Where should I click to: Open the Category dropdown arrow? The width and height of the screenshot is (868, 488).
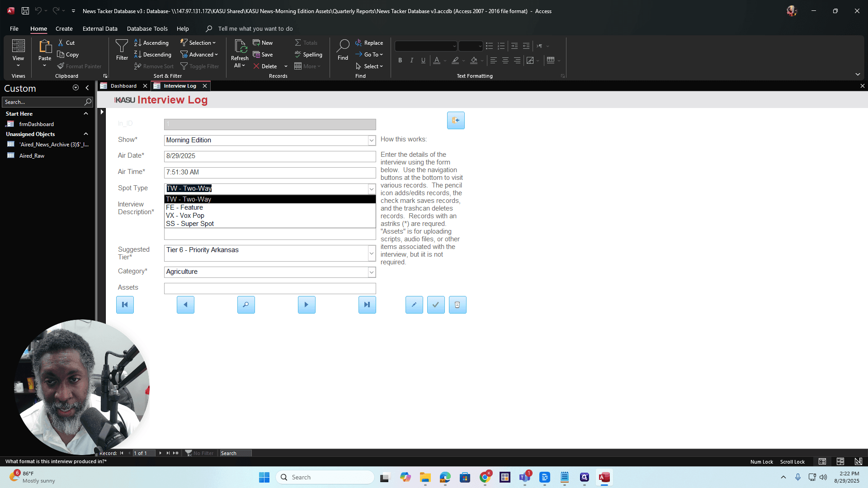point(371,272)
